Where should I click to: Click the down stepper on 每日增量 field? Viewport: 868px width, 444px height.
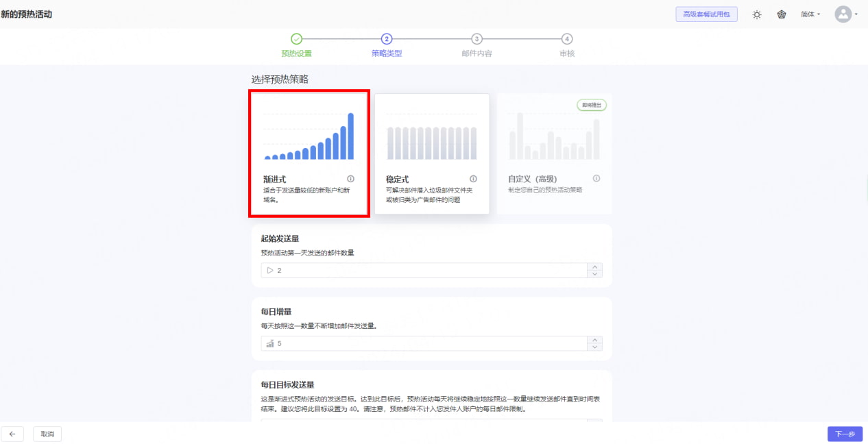[594, 346]
